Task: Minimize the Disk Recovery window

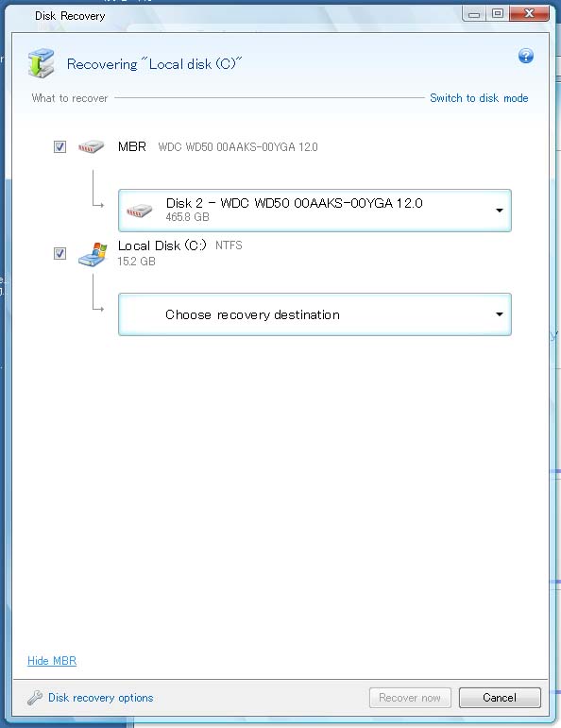Action: coord(474,13)
